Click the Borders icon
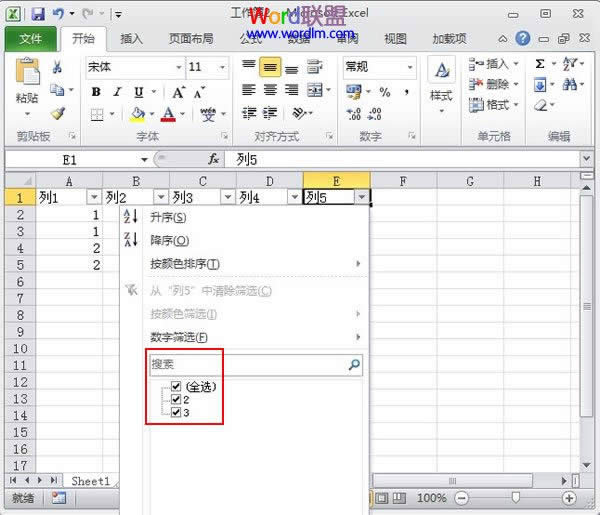This screenshot has height=515, width=600. 97,114
